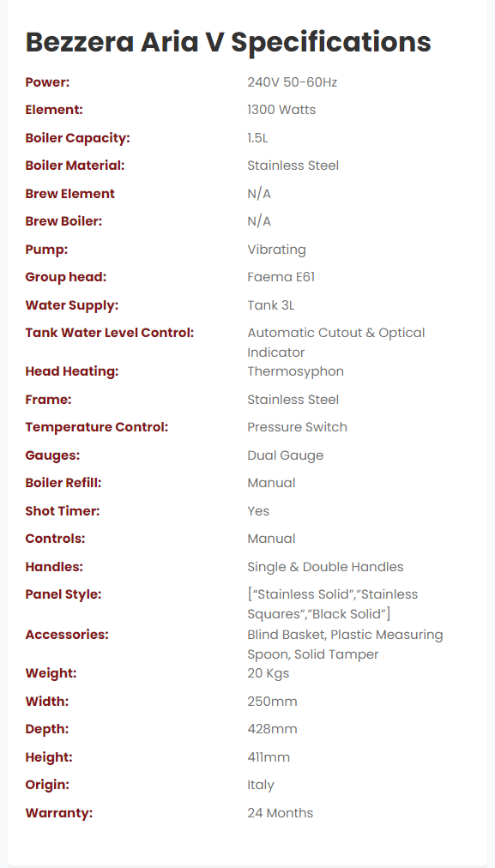Select the 1300 Watts element value

pos(281,110)
